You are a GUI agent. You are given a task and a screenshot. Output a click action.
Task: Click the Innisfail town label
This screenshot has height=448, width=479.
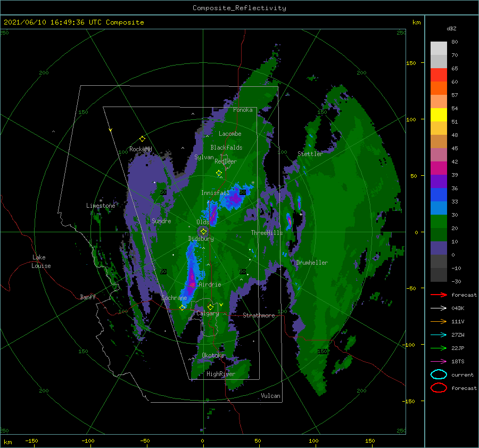(215, 193)
